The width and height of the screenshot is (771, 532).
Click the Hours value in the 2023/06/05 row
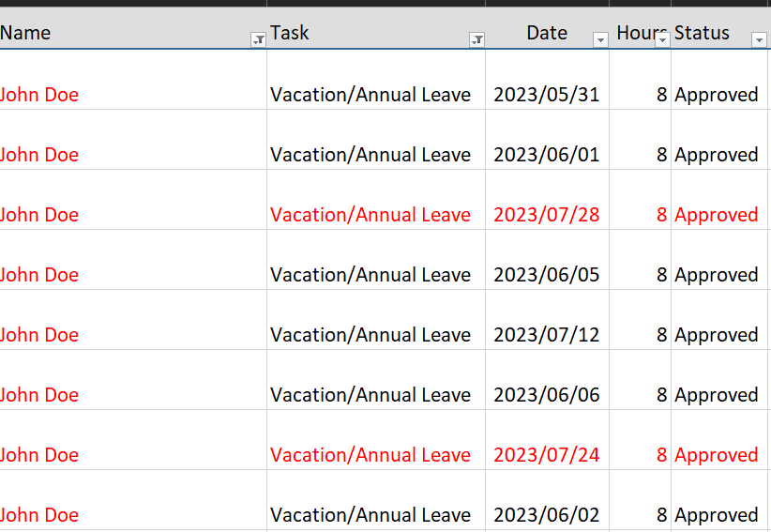[x=661, y=275]
